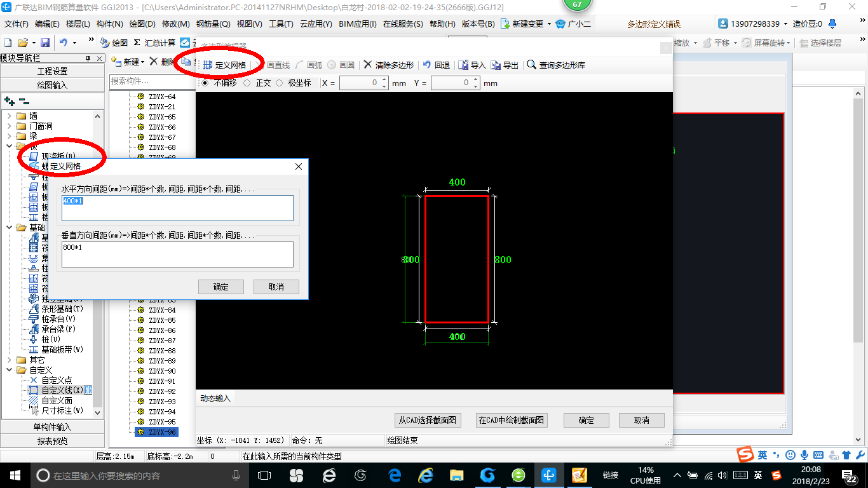Viewport: 868px width, 488px height.
Task: Click the 广小二 assistant icon
Action: pos(573,24)
